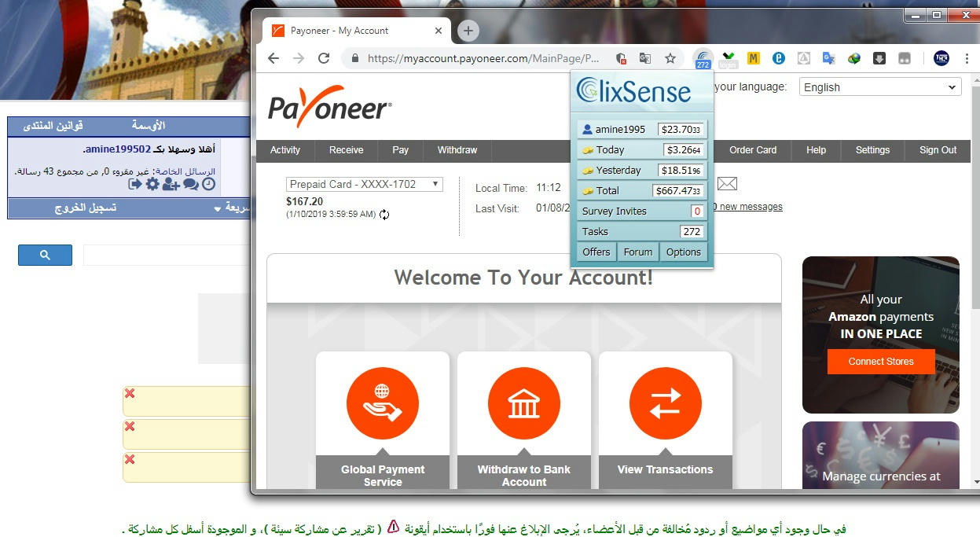Click the forum blue search button
The height and width of the screenshot is (537, 980).
(x=45, y=255)
